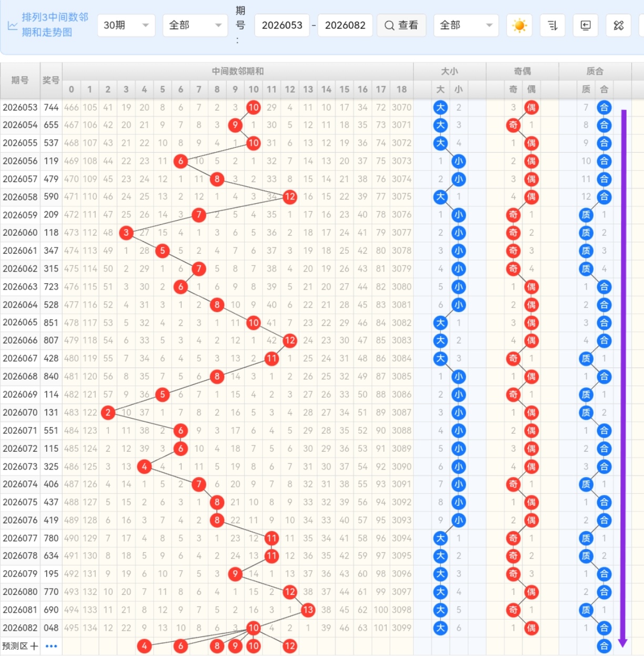Expand the first 全部 filter dropdown

195,25
